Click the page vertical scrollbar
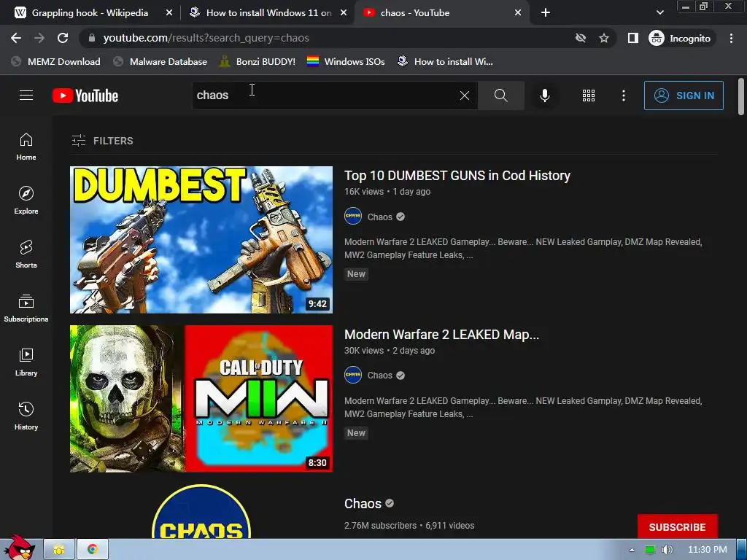Screen dimensions: 747x560 click(x=741, y=97)
